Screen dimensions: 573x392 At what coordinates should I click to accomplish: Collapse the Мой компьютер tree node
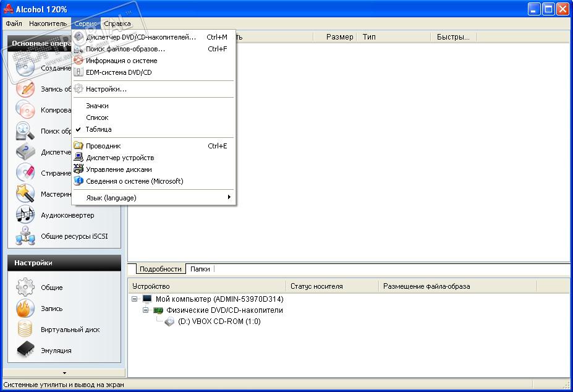point(135,299)
